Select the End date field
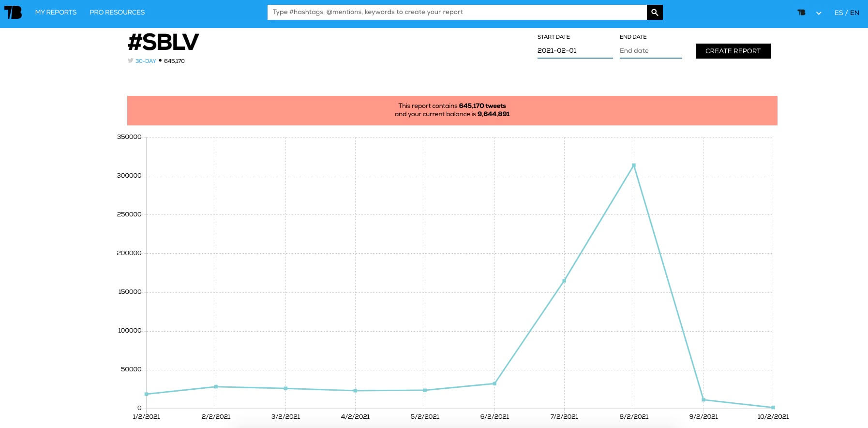Screen dimensions: 868x428 651,51
